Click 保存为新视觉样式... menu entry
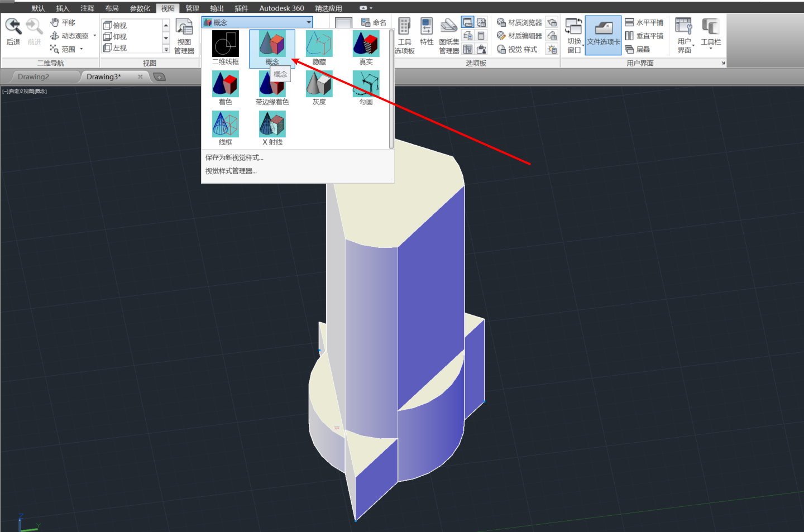The image size is (804, 532). point(234,157)
